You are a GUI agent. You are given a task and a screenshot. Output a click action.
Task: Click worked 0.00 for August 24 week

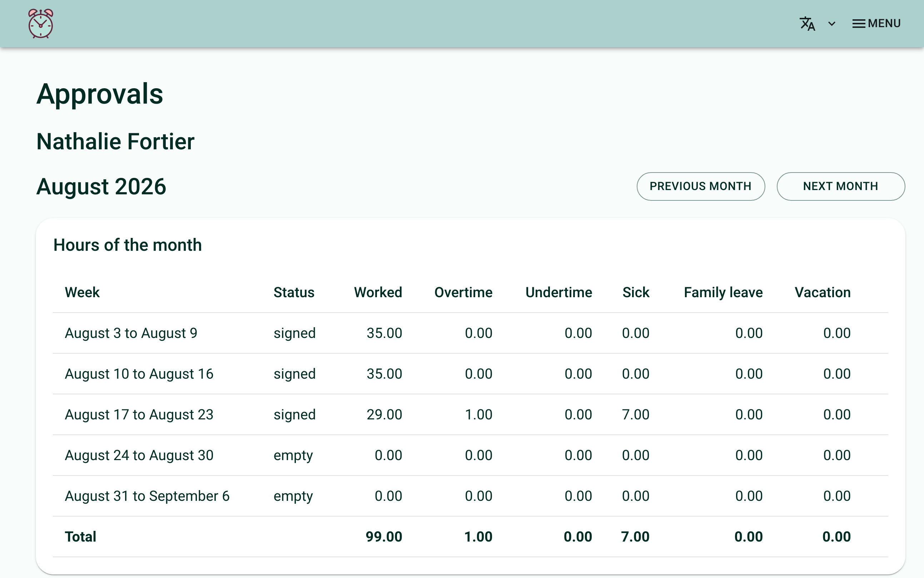tap(388, 455)
